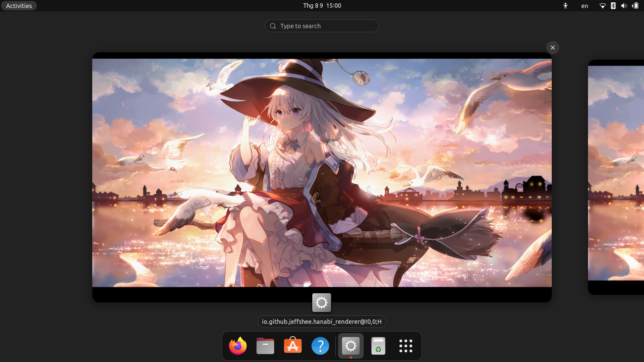The height and width of the screenshot is (362, 644).
Task: Click the Type to search field
Action: [322, 26]
